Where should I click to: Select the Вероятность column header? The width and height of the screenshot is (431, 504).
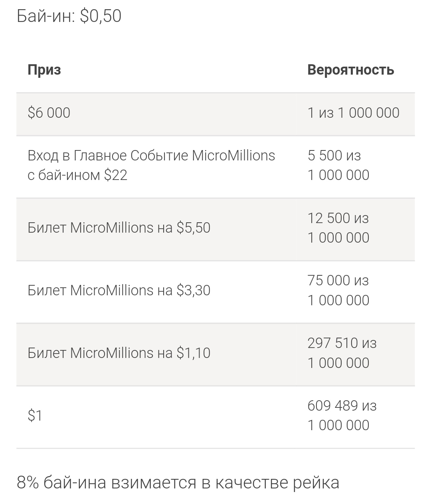point(351,70)
